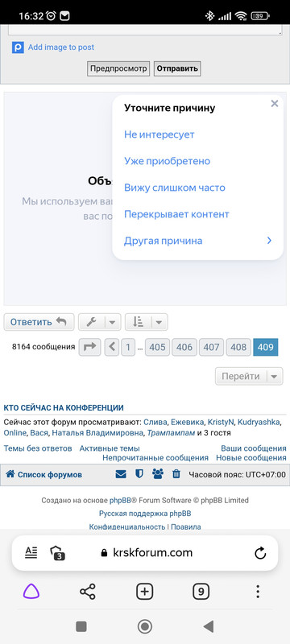Open Непрочитанные сообщения link
This screenshot has width=290, height=644.
click(155, 457)
